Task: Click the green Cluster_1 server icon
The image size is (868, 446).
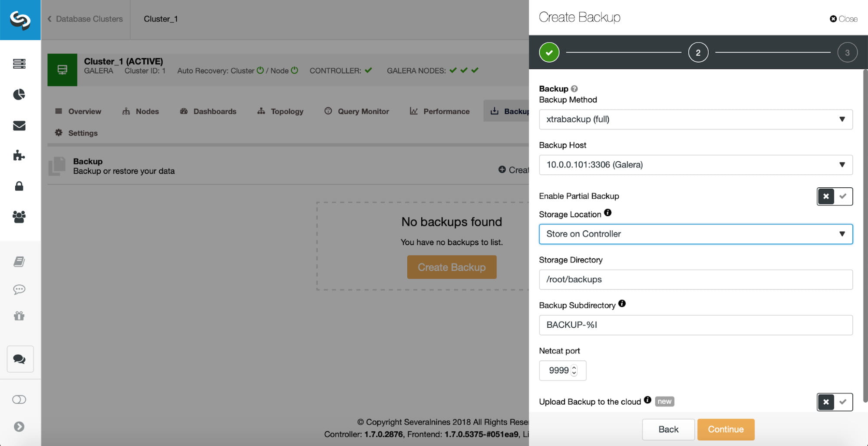Action: [x=62, y=70]
